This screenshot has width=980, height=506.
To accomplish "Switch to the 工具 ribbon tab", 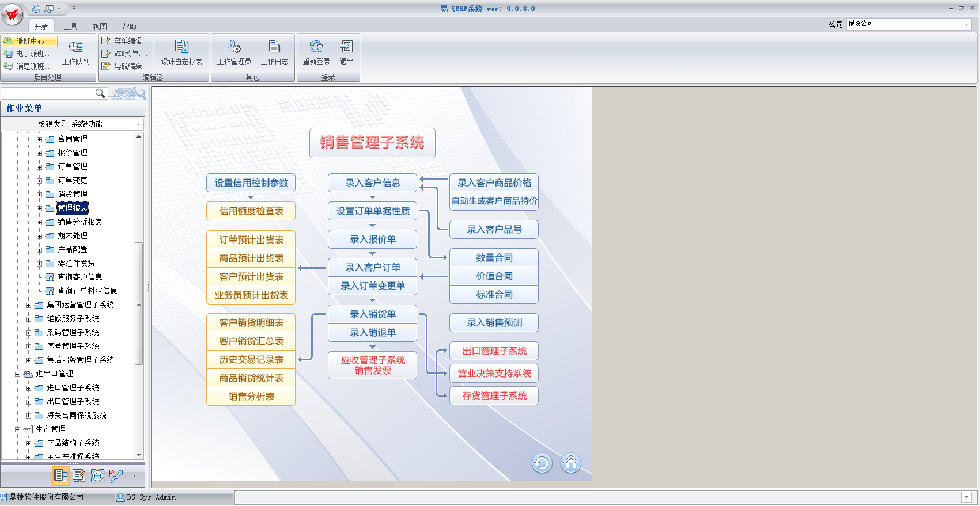I will [70, 26].
